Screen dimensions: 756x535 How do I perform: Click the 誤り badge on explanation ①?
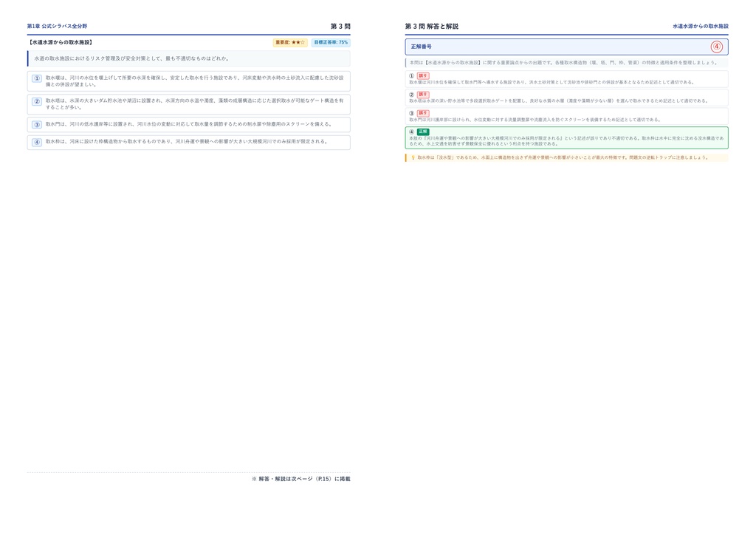pyautogui.click(x=423, y=75)
